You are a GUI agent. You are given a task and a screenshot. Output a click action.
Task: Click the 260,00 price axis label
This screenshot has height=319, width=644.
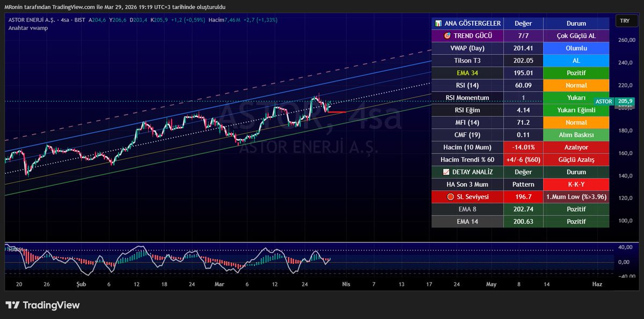[x=626, y=40]
